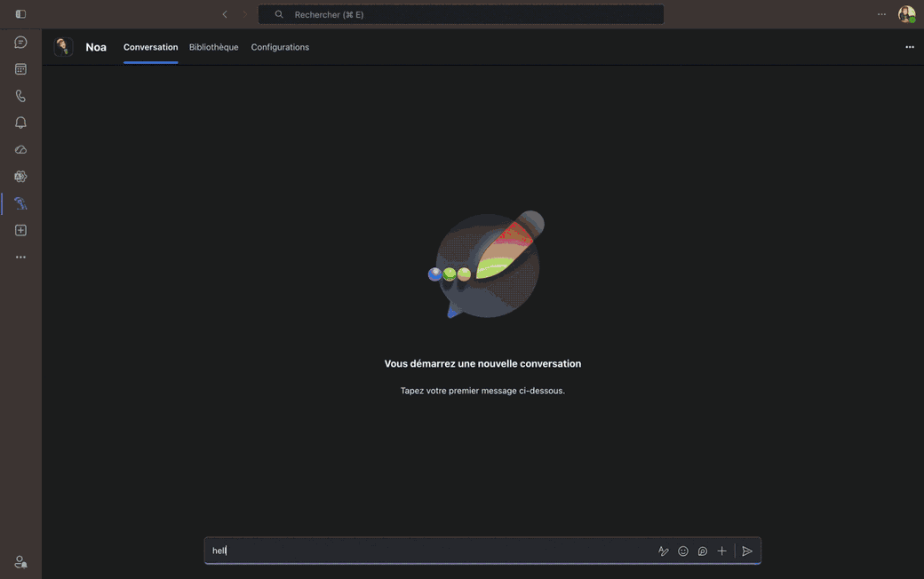Open the Loop components icon in composer
Screen dimensions: 924x579
703,551
